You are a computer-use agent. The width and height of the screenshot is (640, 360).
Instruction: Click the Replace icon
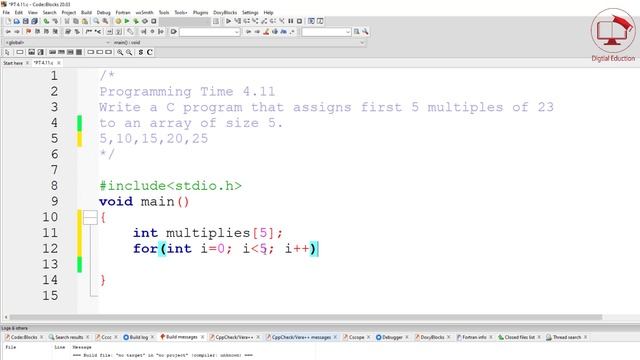point(105,21)
